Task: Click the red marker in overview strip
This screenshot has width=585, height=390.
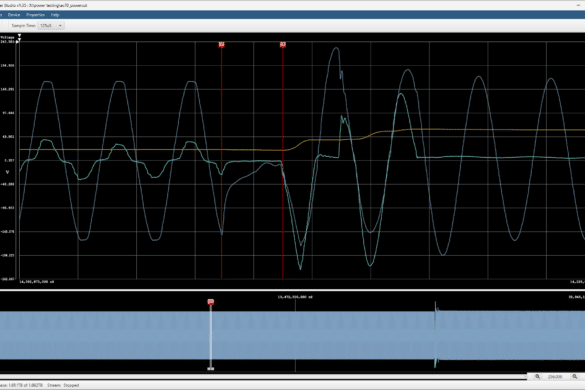Action: (x=211, y=302)
